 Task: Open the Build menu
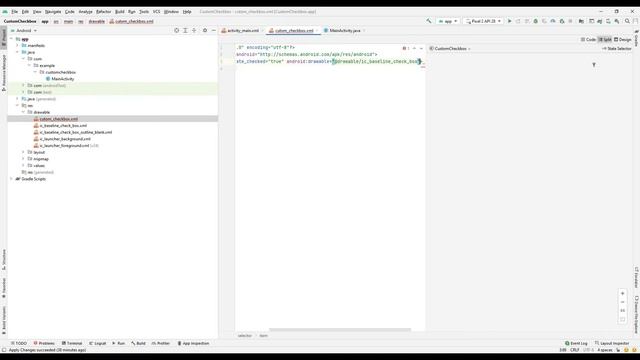point(120,12)
